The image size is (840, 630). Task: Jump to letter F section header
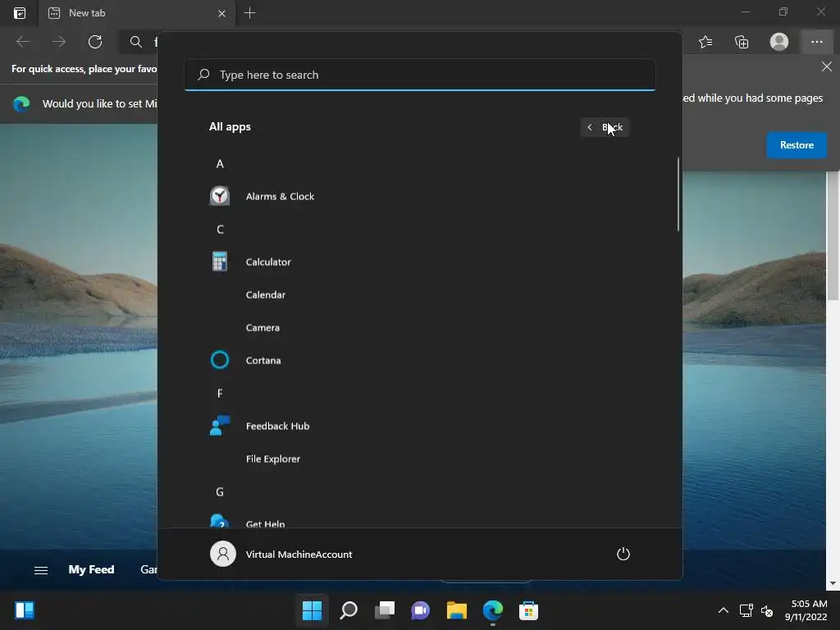point(220,393)
